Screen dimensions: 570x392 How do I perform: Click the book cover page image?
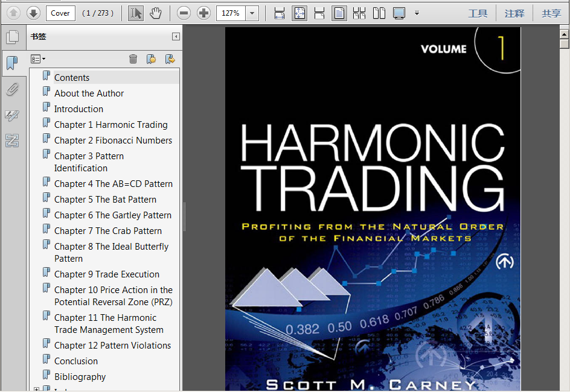click(x=373, y=209)
